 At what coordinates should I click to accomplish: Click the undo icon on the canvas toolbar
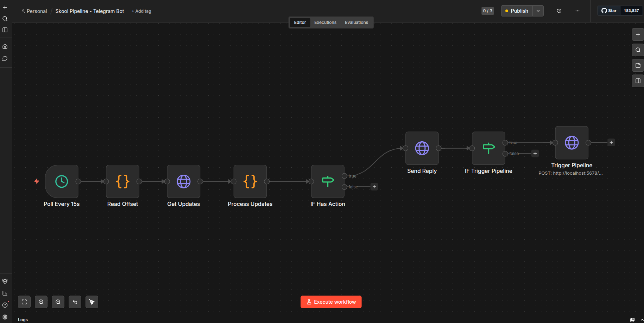click(75, 302)
